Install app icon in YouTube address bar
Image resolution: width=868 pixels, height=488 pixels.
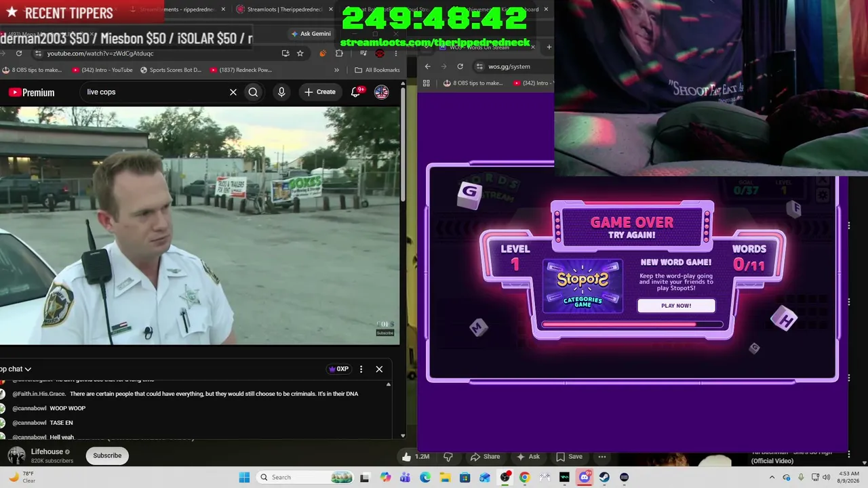[285, 54]
